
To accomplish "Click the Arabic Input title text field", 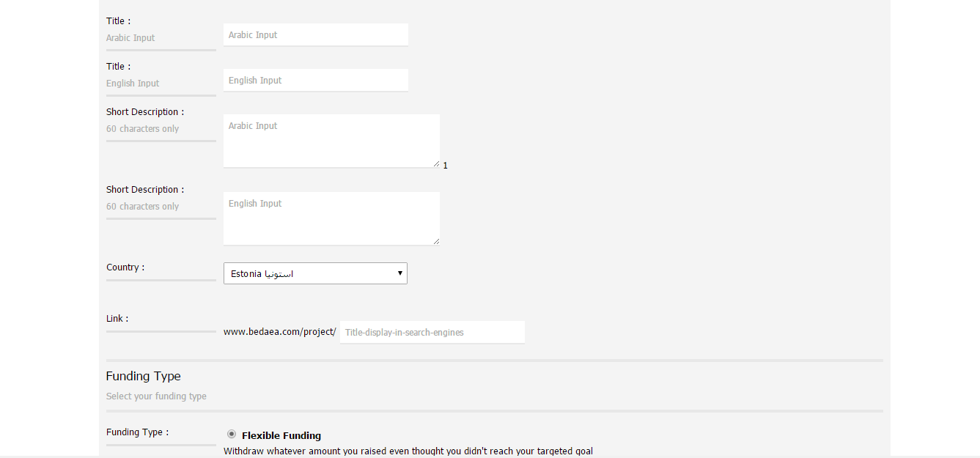I will tap(315, 34).
